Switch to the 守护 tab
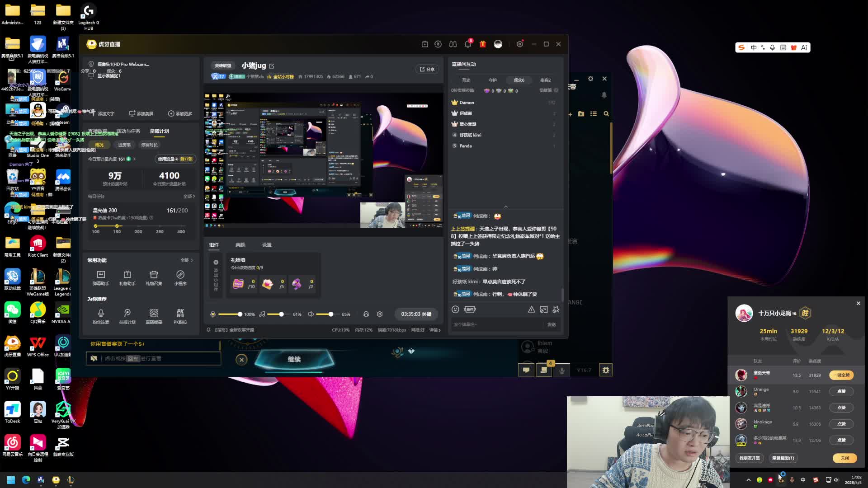868x488 pixels. coord(492,80)
